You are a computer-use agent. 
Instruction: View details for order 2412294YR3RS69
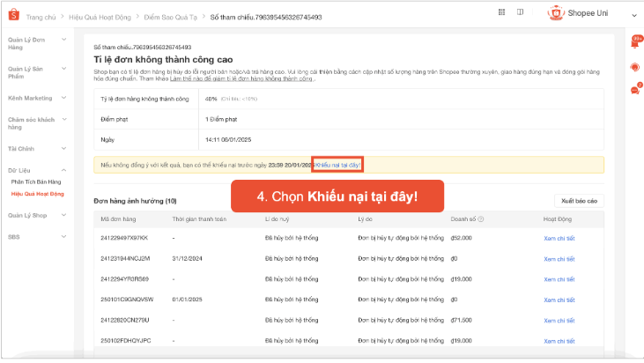[x=559, y=279]
